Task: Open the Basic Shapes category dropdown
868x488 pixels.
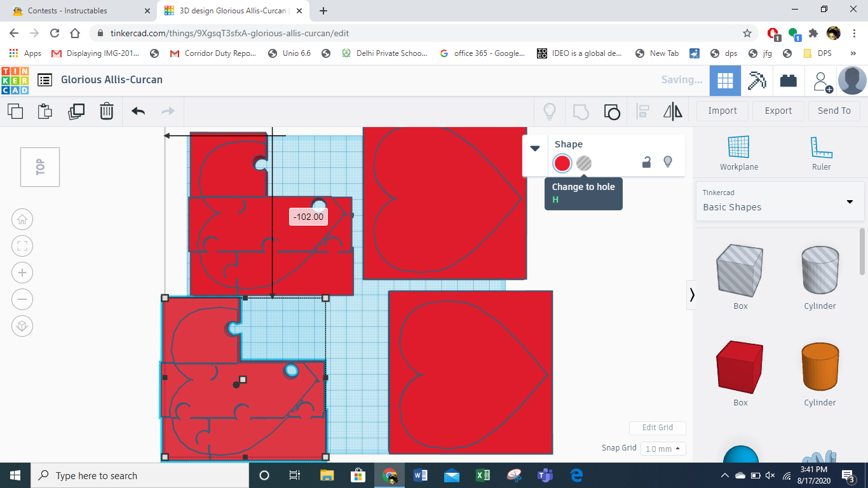Action: click(780, 202)
